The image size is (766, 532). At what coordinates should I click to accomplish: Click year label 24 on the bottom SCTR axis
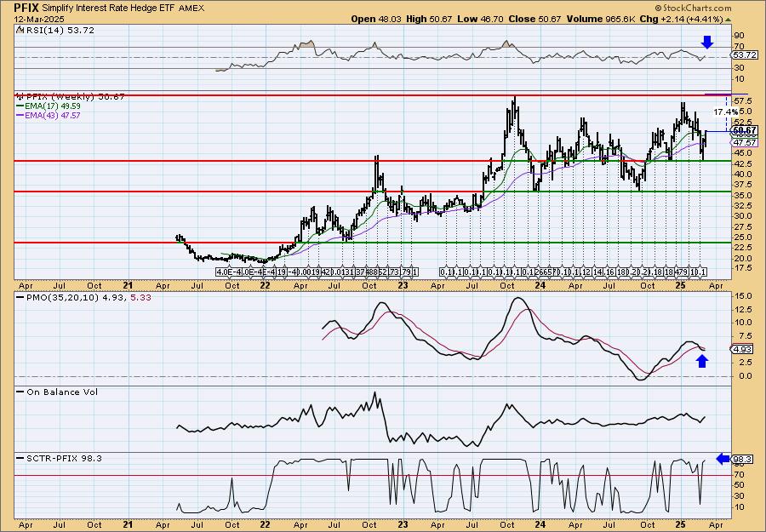pos(540,524)
